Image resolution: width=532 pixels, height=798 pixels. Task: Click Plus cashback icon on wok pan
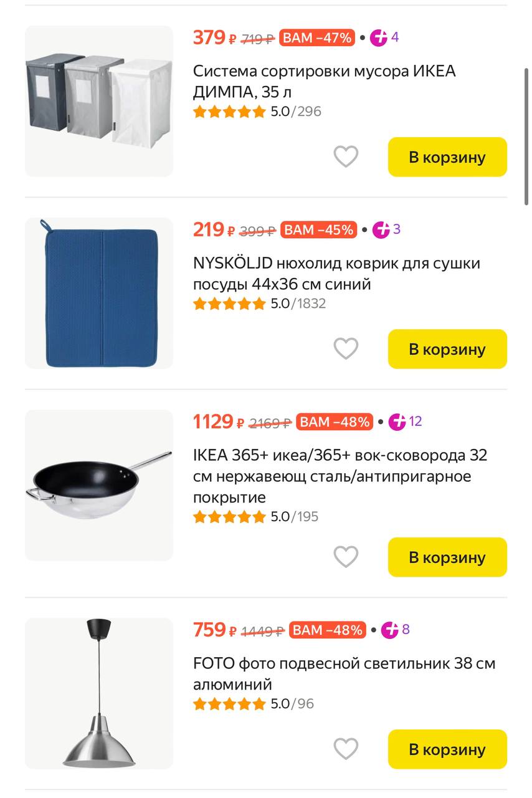pos(397,421)
